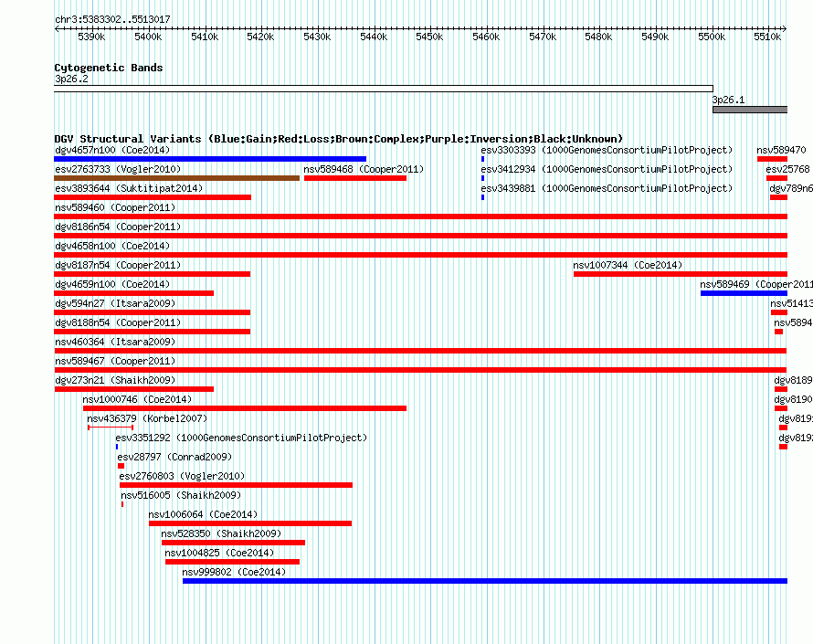Select the esv3439881 variant label
The image size is (813, 644).
[607, 188]
